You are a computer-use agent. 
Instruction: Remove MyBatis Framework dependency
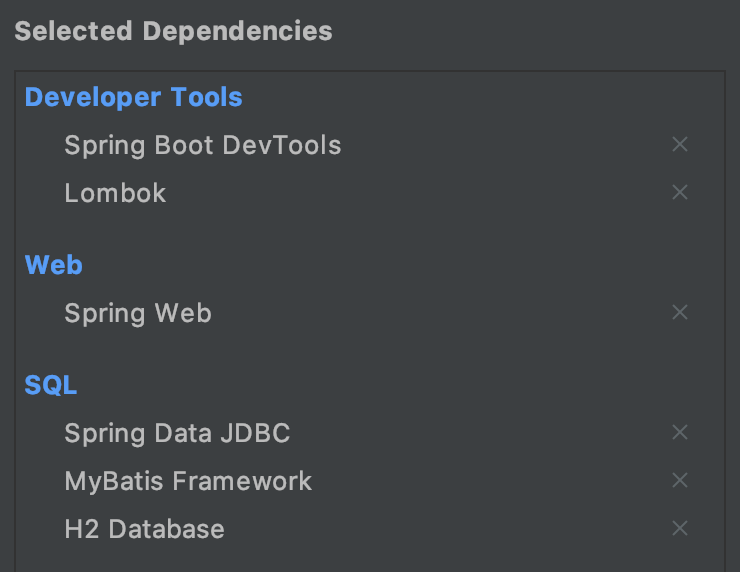[x=680, y=480]
